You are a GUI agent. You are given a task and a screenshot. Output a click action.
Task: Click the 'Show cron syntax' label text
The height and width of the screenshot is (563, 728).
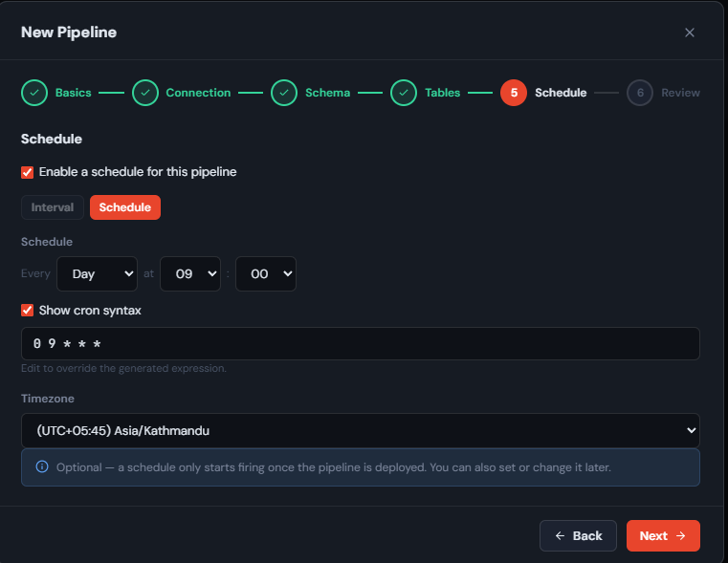click(x=90, y=311)
